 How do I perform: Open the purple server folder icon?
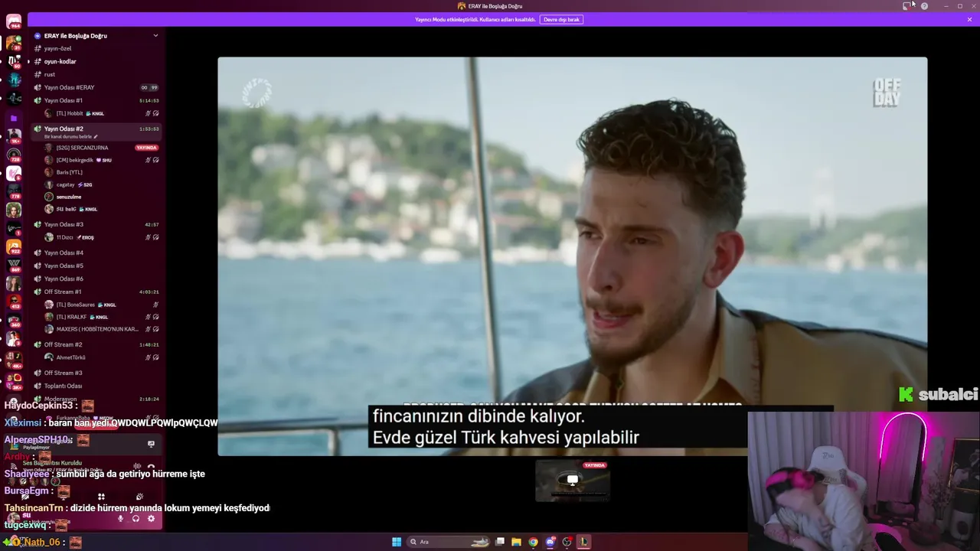14,119
